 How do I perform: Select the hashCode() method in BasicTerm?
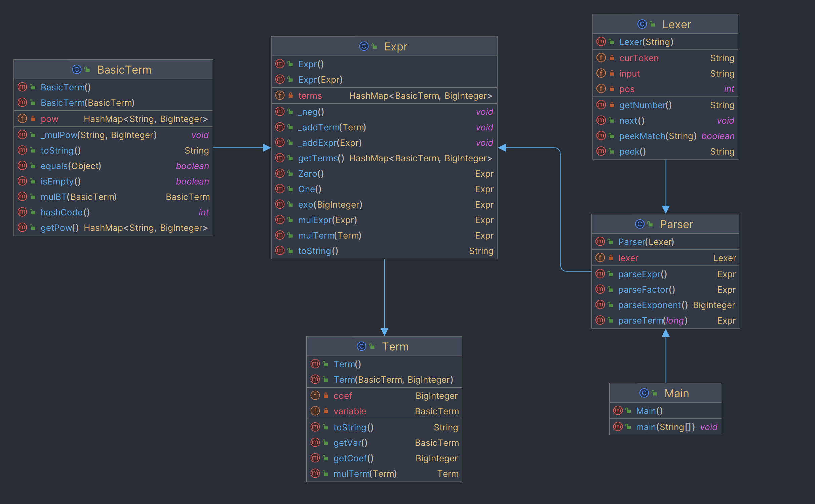point(113,212)
